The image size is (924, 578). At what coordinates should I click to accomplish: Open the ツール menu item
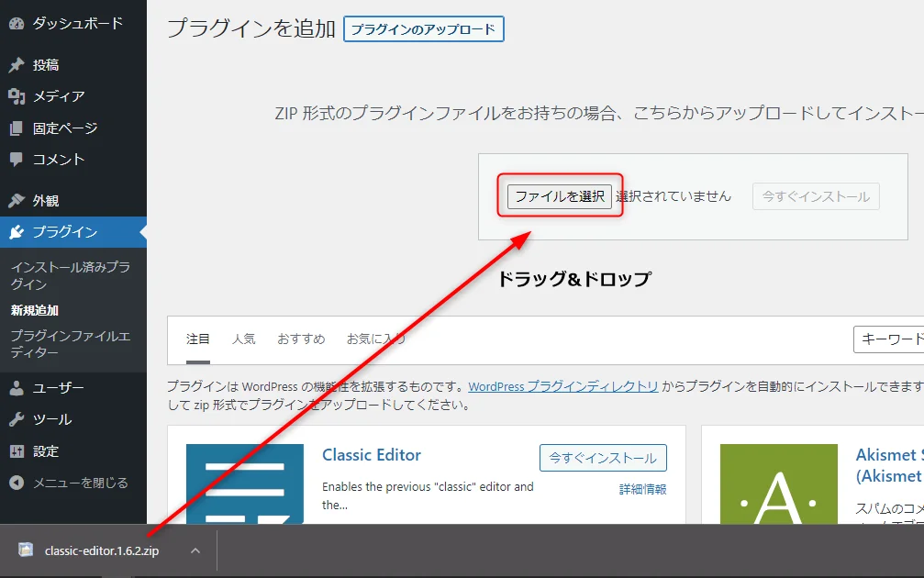(x=73, y=419)
